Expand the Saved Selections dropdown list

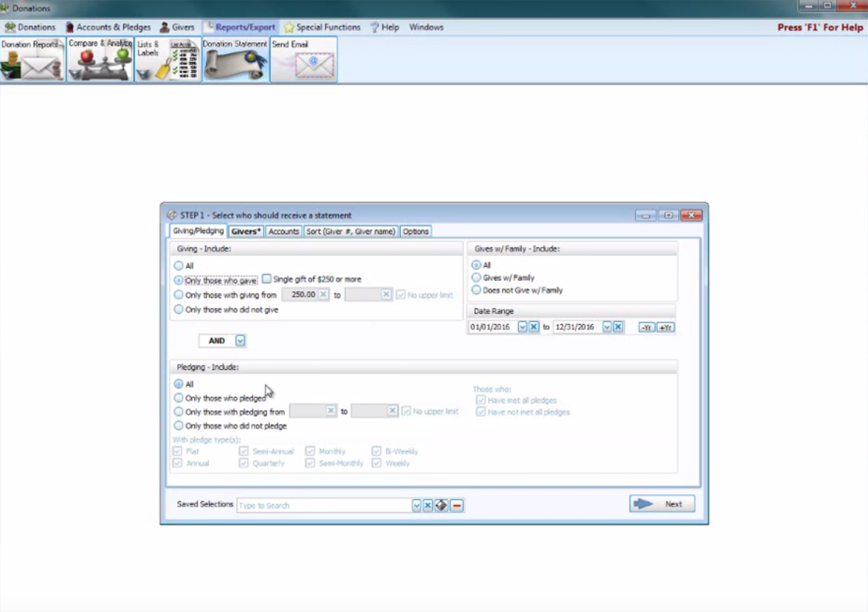[416, 506]
